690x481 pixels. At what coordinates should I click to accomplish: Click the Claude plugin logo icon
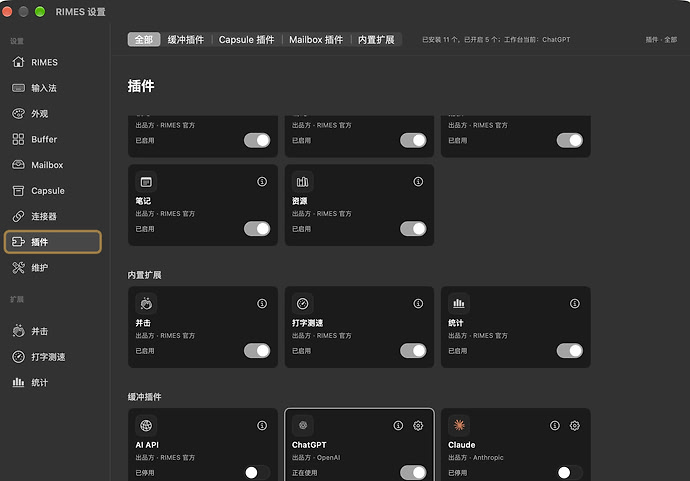[459, 425]
